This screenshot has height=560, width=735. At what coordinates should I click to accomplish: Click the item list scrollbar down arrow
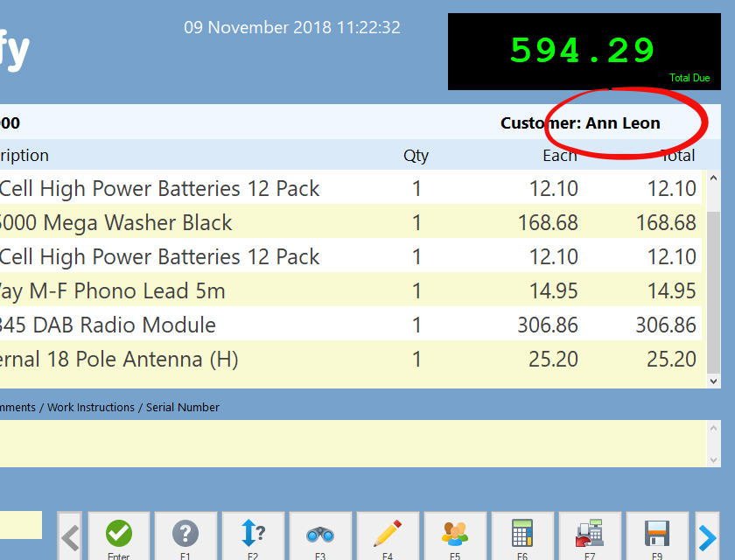(714, 381)
